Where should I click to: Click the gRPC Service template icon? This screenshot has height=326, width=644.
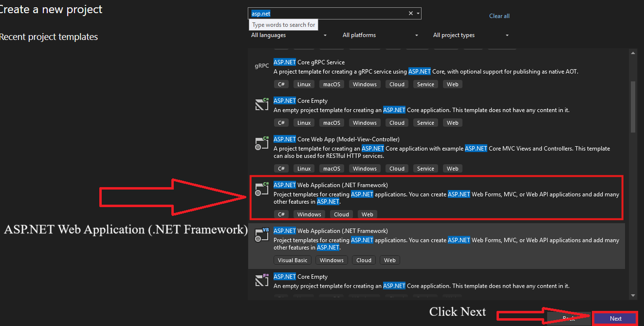(262, 66)
